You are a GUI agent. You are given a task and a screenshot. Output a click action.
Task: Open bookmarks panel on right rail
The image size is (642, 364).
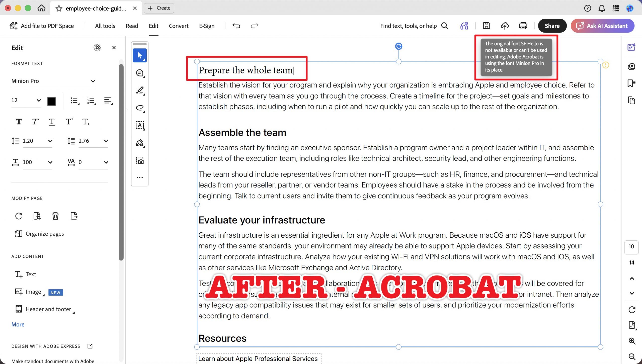631,83
